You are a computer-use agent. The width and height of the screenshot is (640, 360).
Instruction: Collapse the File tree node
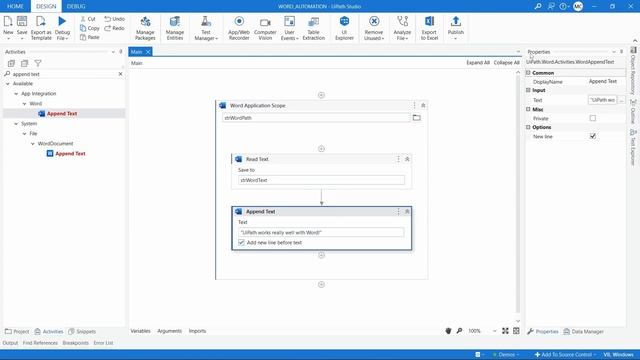tap(24, 133)
